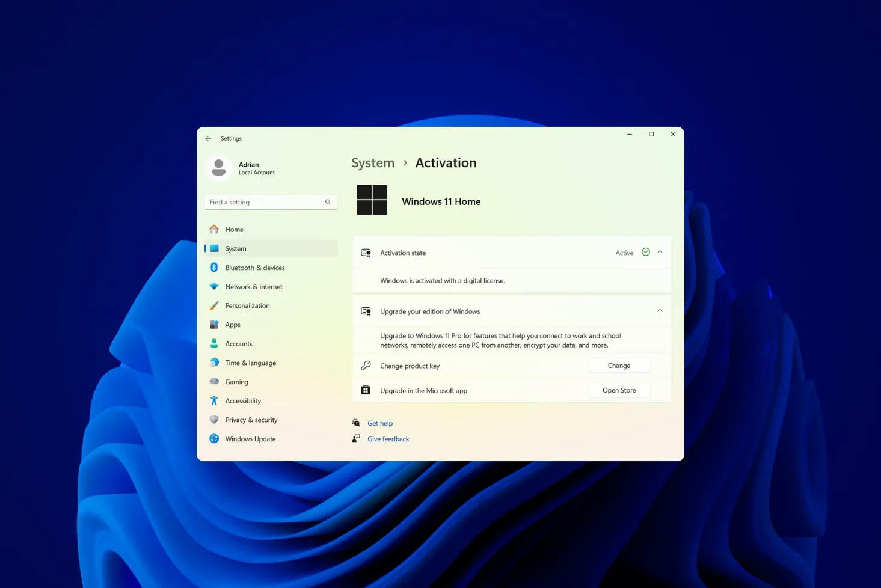Viewport: 881px width, 588px height.
Task: Open Accessibility label in sidebar
Action: [243, 401]
